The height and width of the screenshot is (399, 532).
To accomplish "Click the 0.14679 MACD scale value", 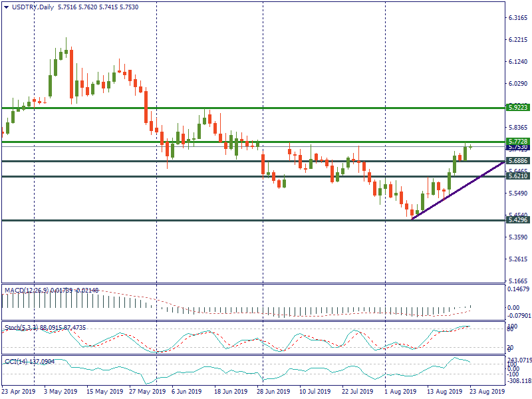I will pos(518,290).
